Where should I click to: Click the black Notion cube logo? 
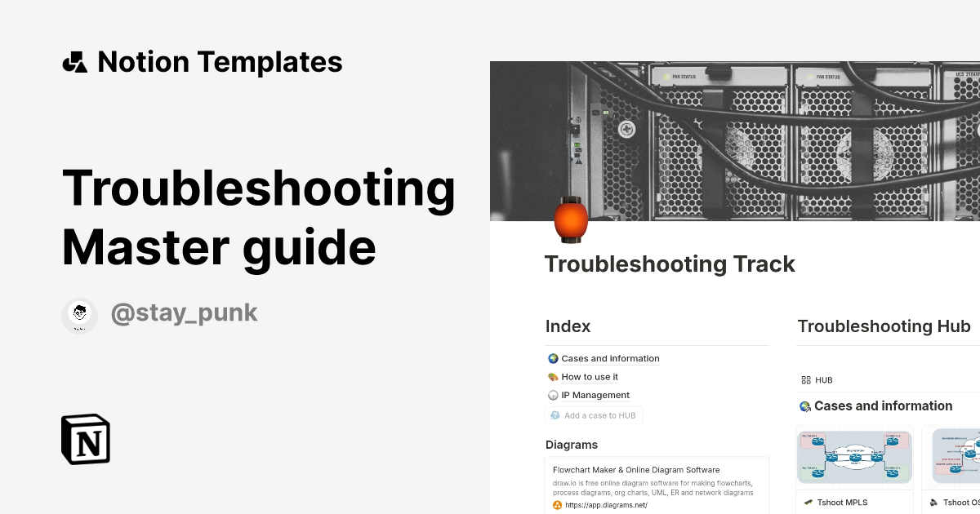pyautogui.click(x=85, y=439)
